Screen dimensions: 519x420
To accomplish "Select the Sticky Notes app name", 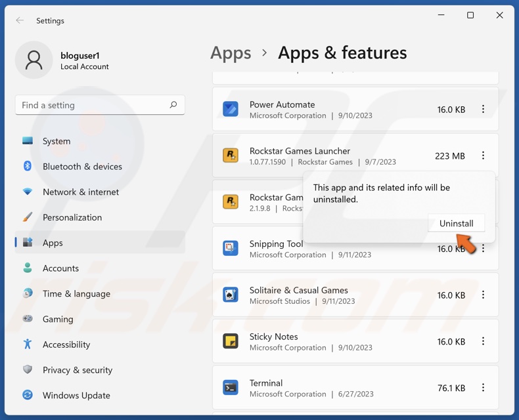I will tap(273, 337).
